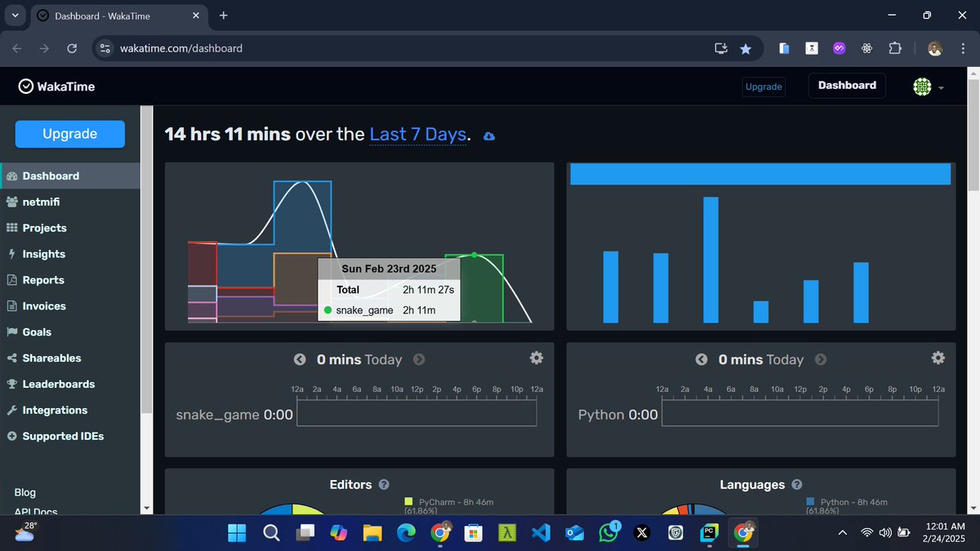Open settings gear on snake_game Today panel
The height and width of the screenshot is (551, 980).
[x=536, y=358]
